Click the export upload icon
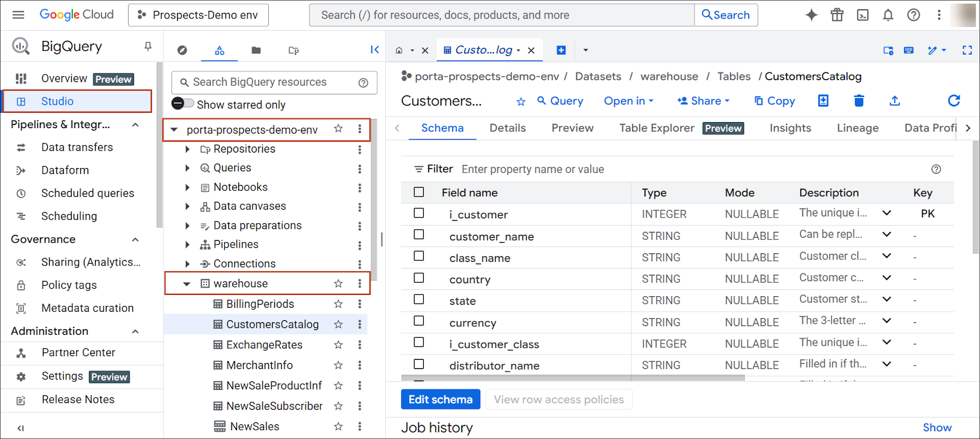The width and height of the screenshot is (980, 439). (895, 101)
